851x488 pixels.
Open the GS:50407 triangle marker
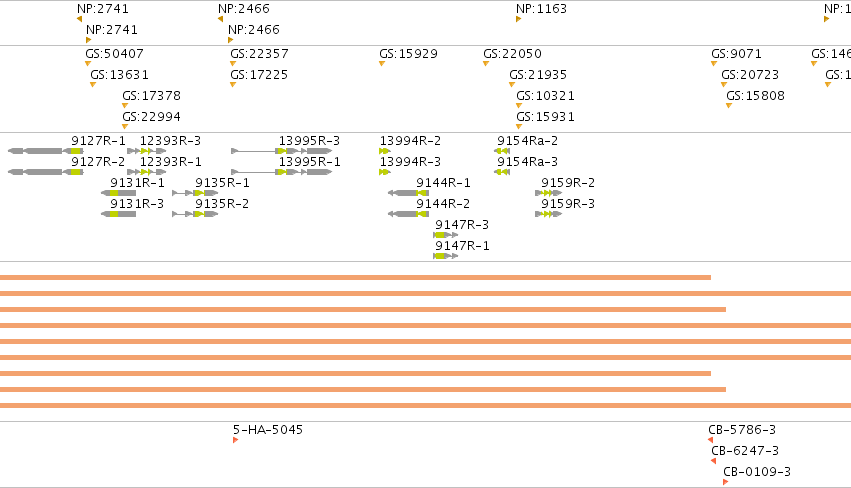tap(88, 64)
